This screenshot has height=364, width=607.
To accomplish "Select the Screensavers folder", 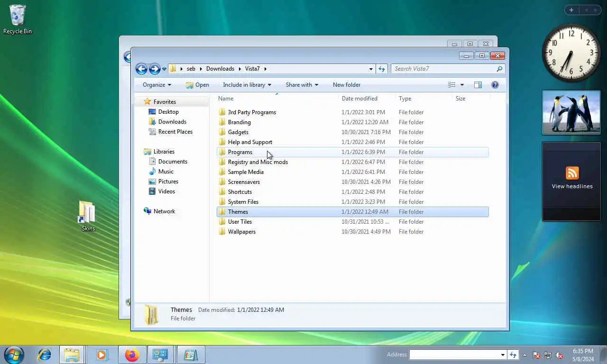I will click(244, 182).
